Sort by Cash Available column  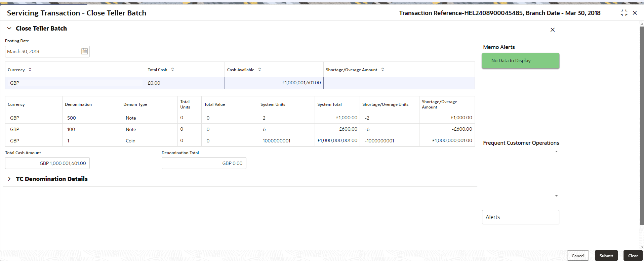point(259,70)
